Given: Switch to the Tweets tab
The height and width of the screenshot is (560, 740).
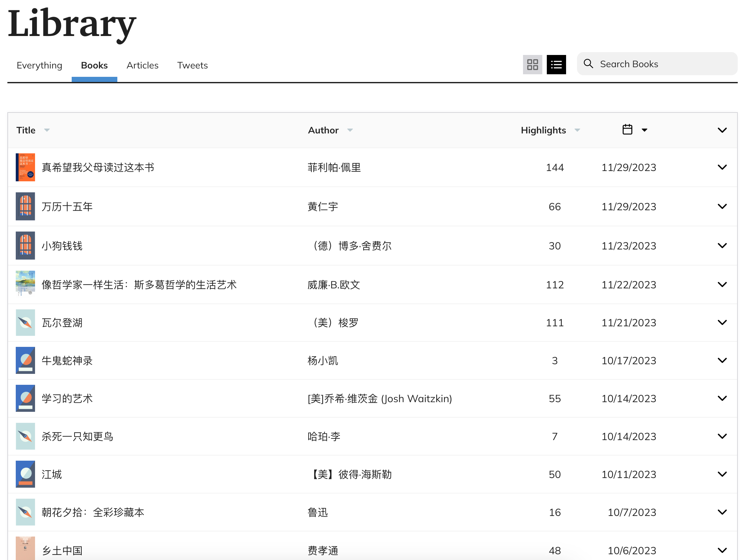Looking at the screenshot, I should click(x=192, y=65).
